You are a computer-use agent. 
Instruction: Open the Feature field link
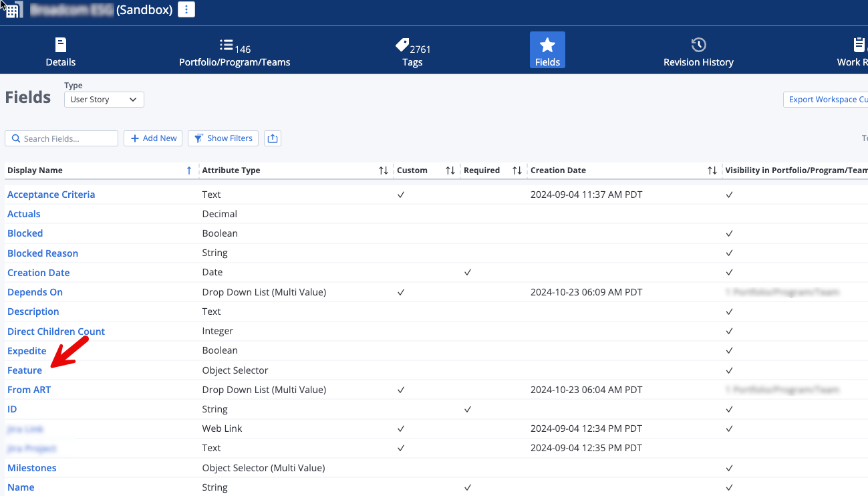point(25,370)
